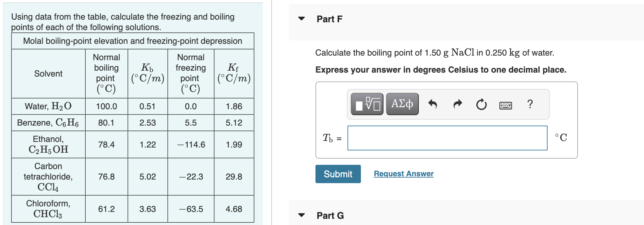This screenshot has width=644, height=225.
Task: Select the Water row in the solvent table
Action: 48,106
